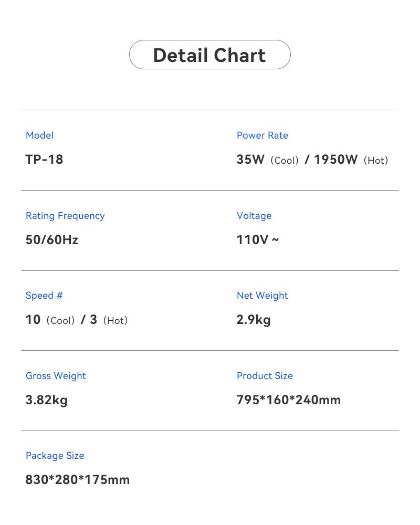Screen dimensions: 420x525
Task: Click the 795*160*240mm product size value
Action: 288,400
